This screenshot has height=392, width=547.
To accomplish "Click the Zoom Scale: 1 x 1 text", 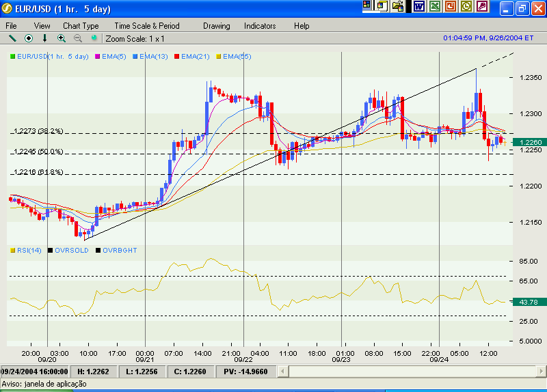I will click(135, 39).
